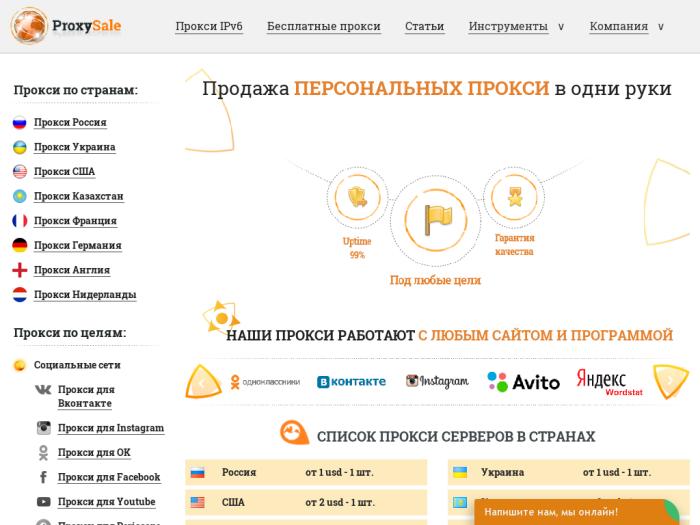This screenshot has width=700, height=525.
Task: Click the Instagram logo in carousel
Action: point(438,381)
